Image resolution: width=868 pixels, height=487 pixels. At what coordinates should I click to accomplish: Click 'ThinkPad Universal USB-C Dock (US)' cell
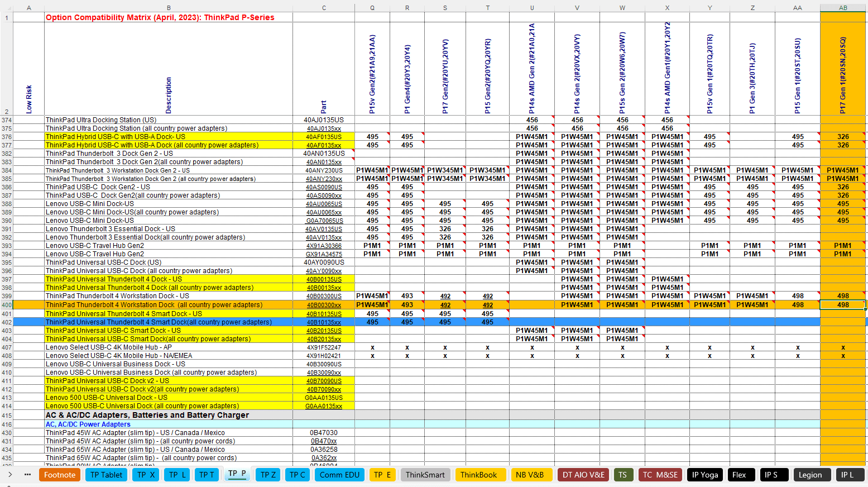point(169,262)
